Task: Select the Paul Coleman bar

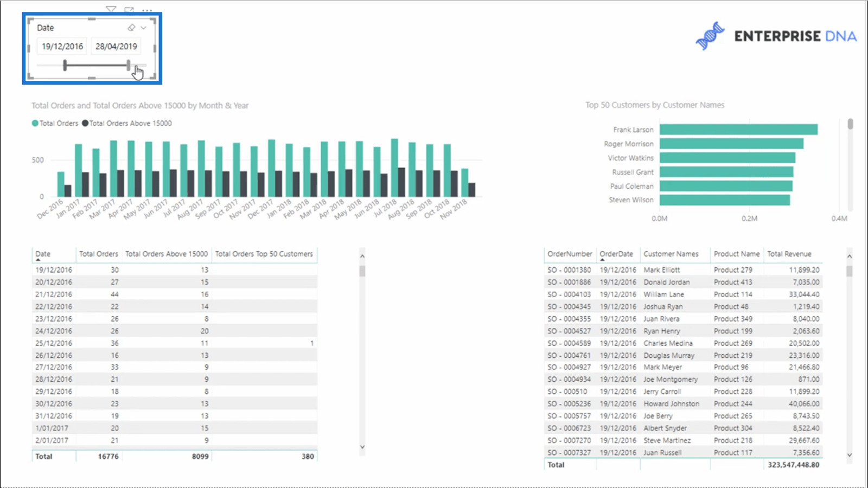Action: [x=726, y=186]
